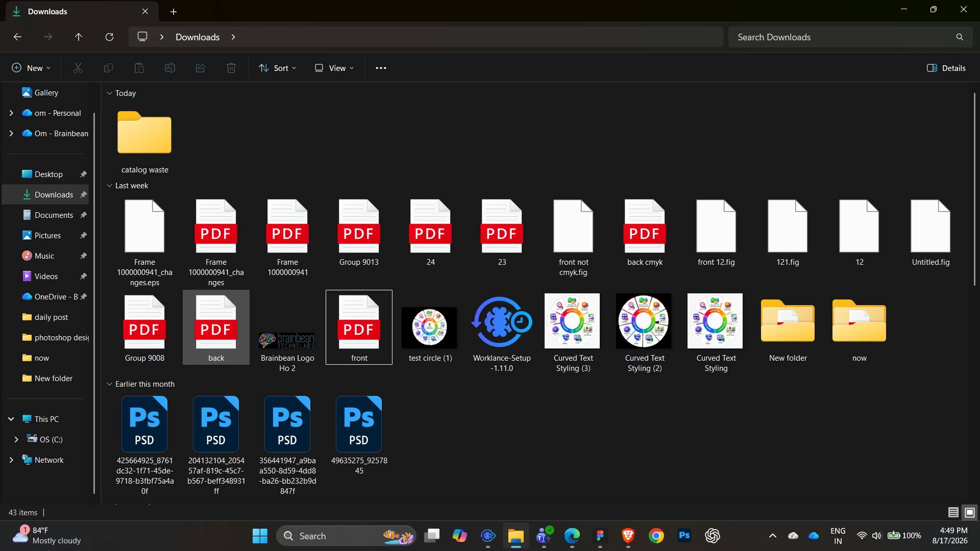Collapse the Last week group
The image size is (980, 551).
pos(109,186)
